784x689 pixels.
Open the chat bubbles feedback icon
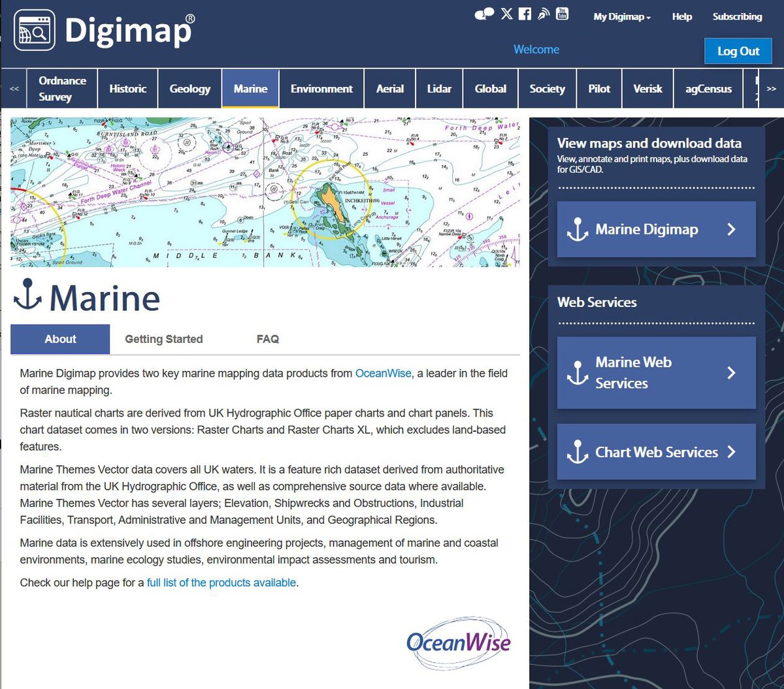click(485, 14)
